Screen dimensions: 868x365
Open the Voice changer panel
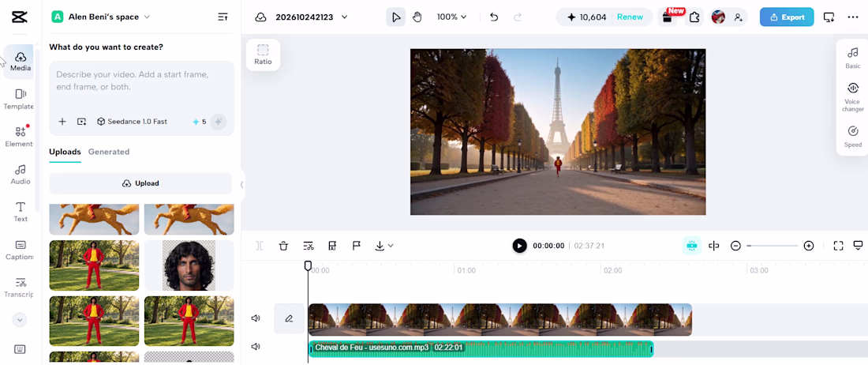click(x=853, y=97)
